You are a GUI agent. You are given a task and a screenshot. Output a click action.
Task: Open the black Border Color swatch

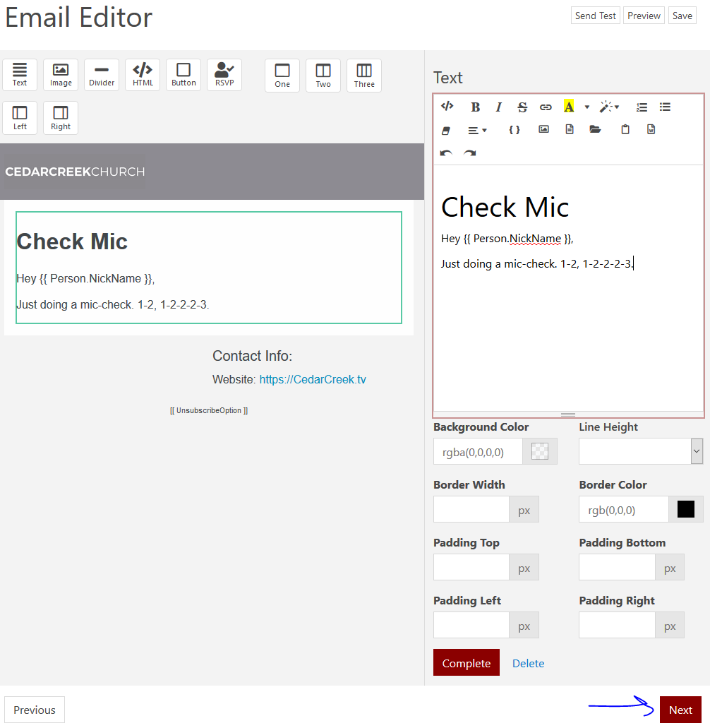click(x=686, y=509)
